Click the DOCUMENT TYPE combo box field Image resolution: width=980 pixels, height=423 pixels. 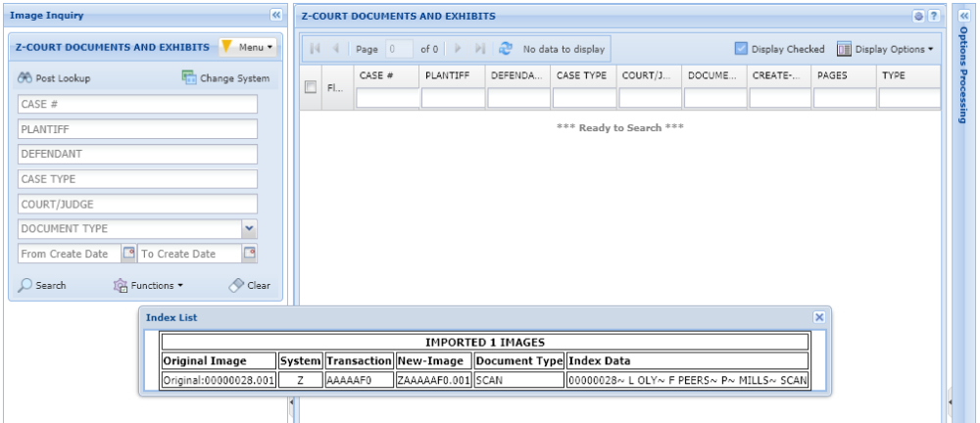129,229
